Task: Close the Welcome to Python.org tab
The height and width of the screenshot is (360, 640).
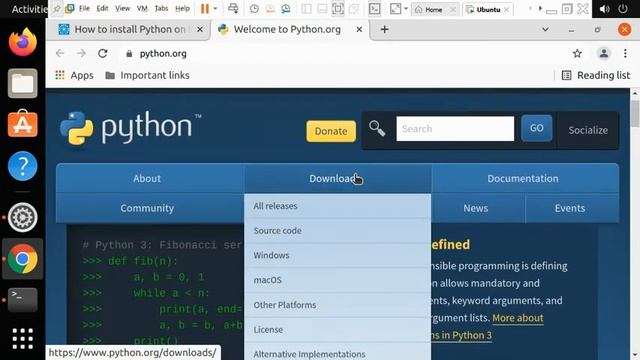Action: point(359,29)
